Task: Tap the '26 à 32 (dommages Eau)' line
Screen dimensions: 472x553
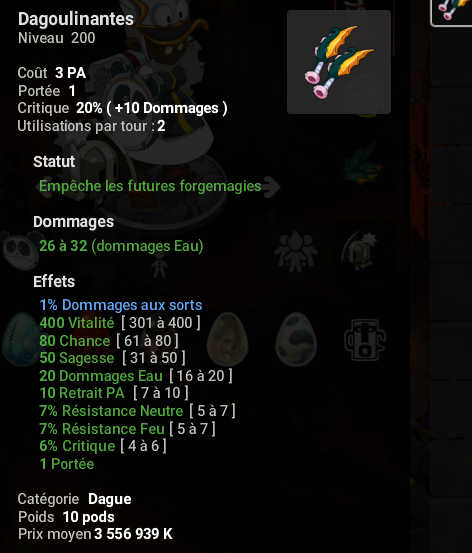Action: click(121, 246)
